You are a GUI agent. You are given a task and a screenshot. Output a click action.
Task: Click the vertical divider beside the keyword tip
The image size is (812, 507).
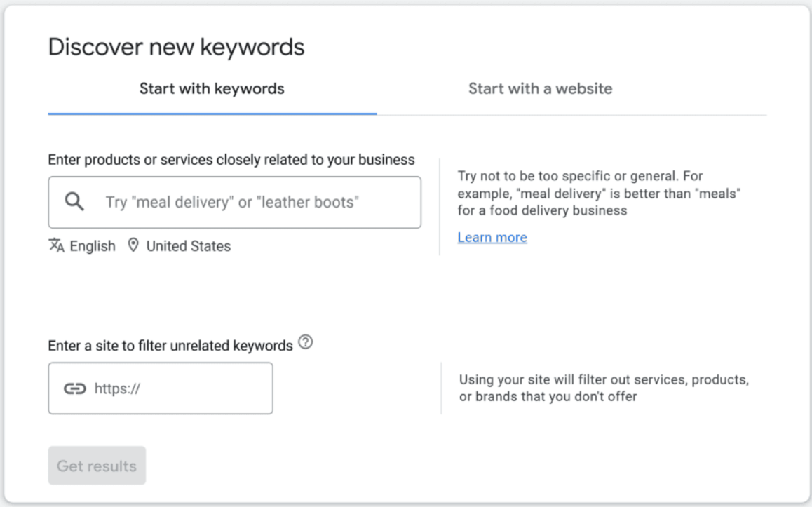(440, 207)
